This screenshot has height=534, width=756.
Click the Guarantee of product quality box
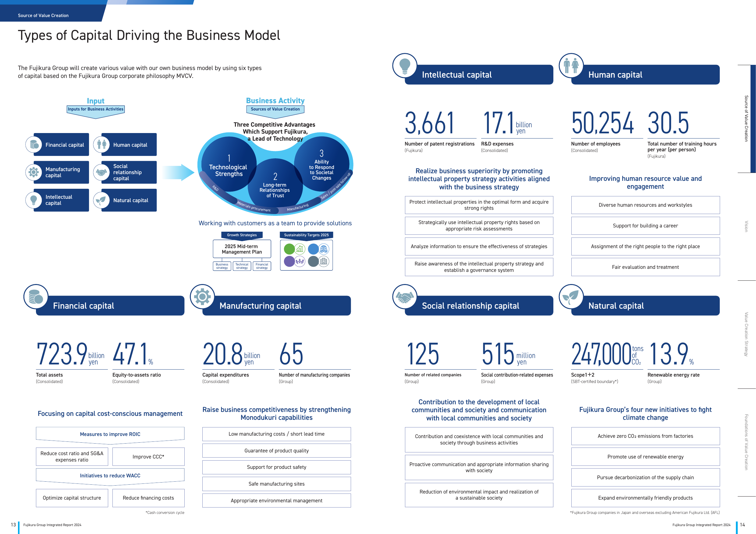click(x=276, y=450)
